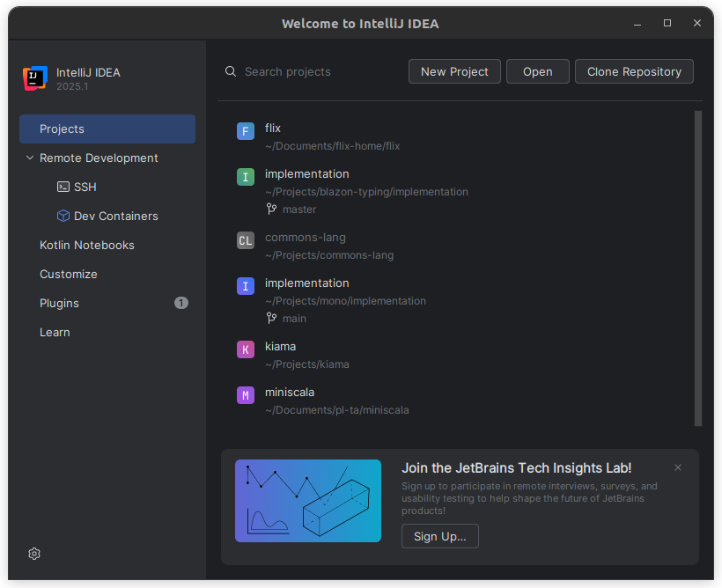The height and width of the screenshot is (588, 722).
Task: Click the SSH terminal icon
Action: point(63,187)
